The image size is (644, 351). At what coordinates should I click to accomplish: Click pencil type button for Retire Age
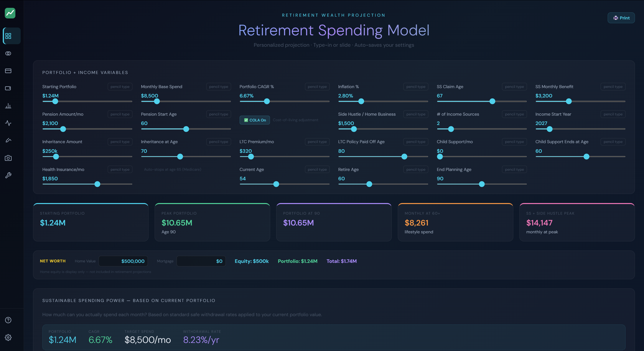point(416,169)
